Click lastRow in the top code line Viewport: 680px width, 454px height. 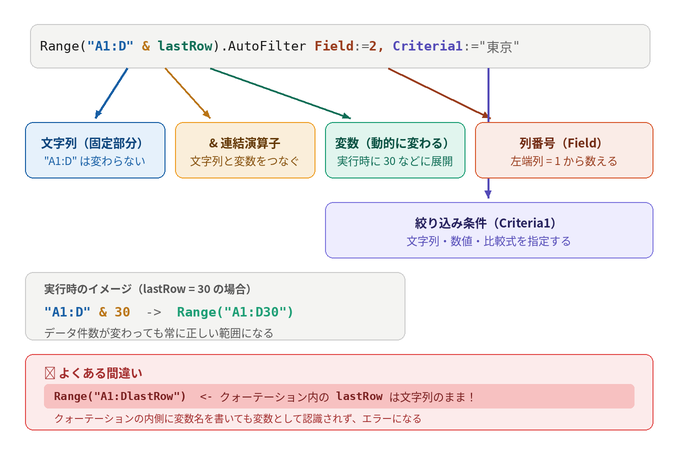(187, 46)
